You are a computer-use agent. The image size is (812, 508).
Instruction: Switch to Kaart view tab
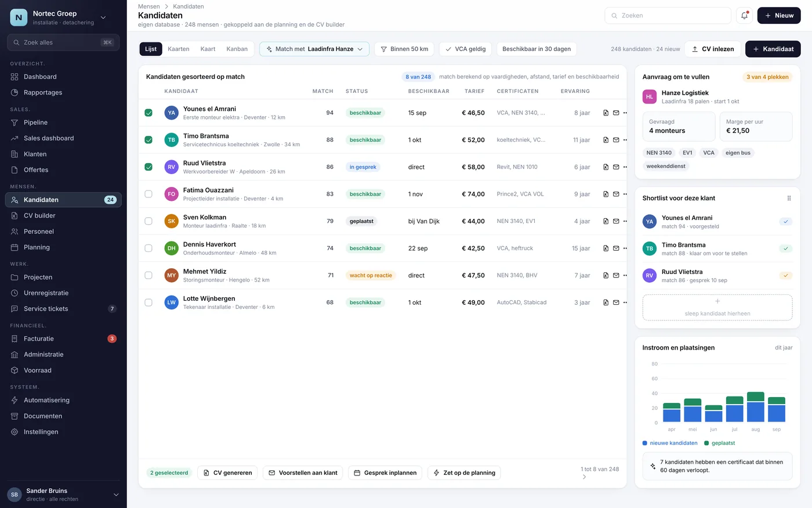tap(208, 49)
